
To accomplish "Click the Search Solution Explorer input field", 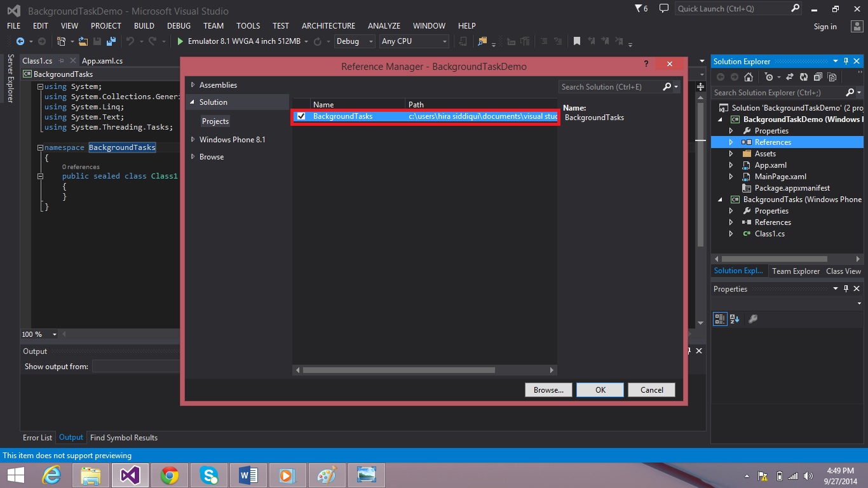I will 779,93.
